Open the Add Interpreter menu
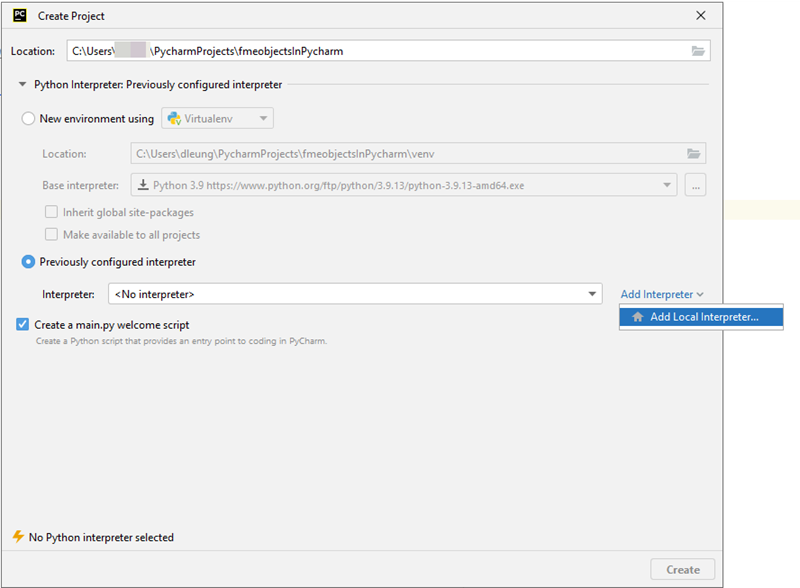Screen dimensions: 800x588 pos(662,293)
